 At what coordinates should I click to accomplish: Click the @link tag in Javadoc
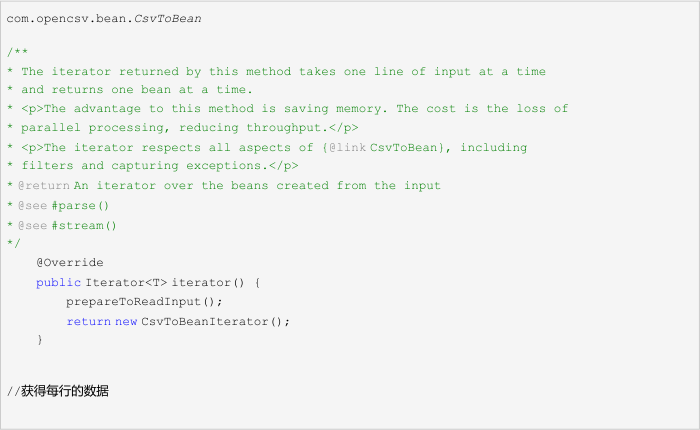[x=347, y=148]
